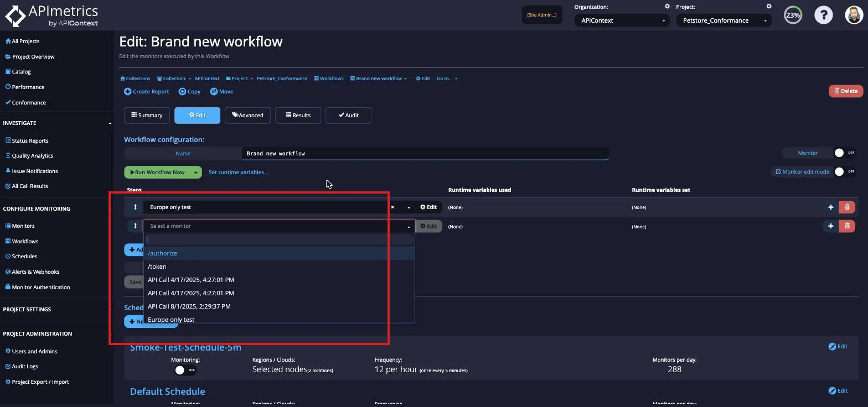The image size is (868, 407).
Task: Edit the Default Schedule
Action: 838,390
